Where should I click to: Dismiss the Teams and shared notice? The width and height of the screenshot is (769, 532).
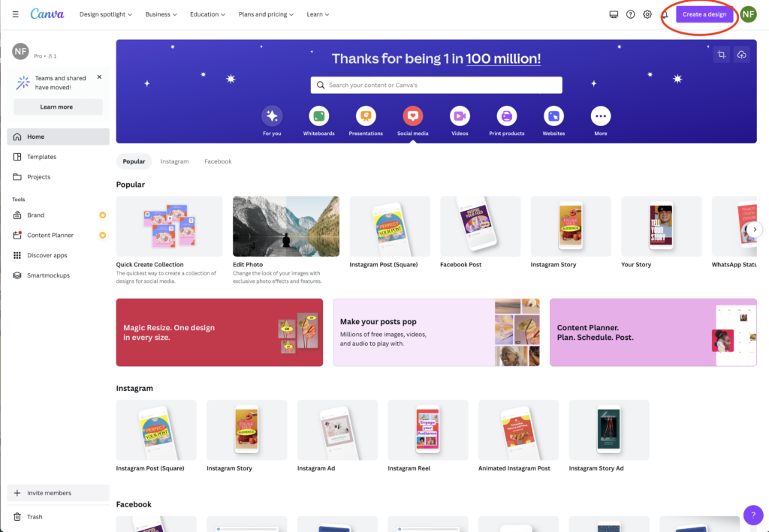click(x=100, y=77)
